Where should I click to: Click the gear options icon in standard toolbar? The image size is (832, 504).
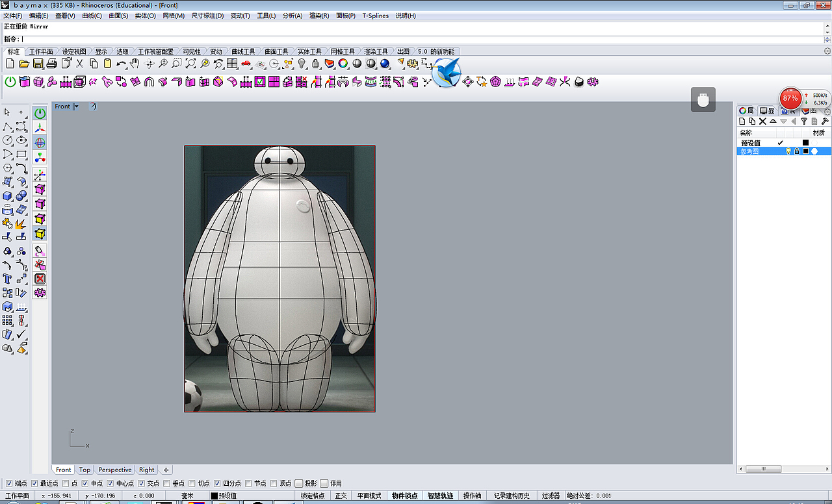coord(413,63)
